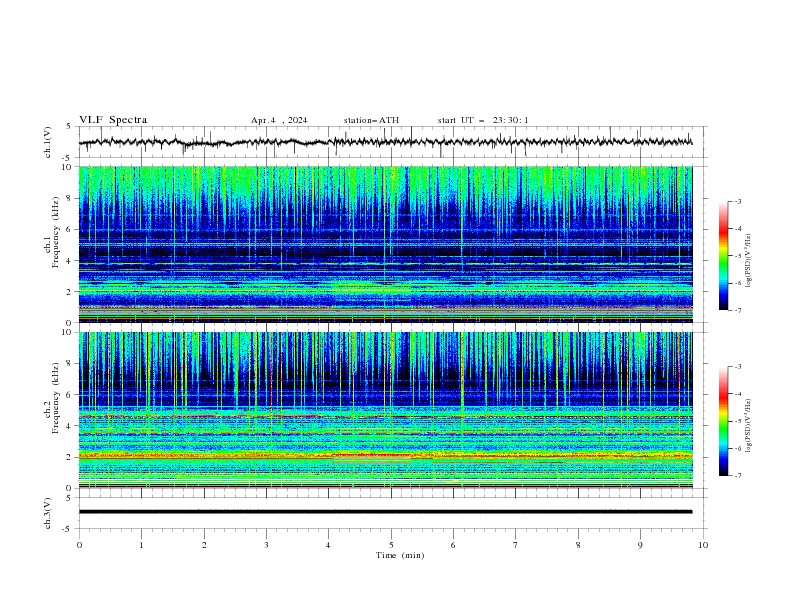Click the bottom time axis tick label "10"
Viewport: 792px width, 612px height.
(703, 545)
